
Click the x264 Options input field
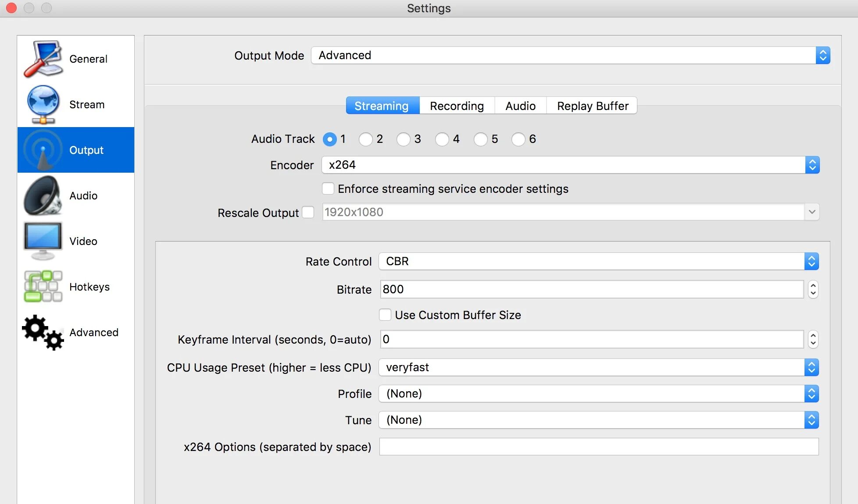pyautogui.click(x=599, y=447)
